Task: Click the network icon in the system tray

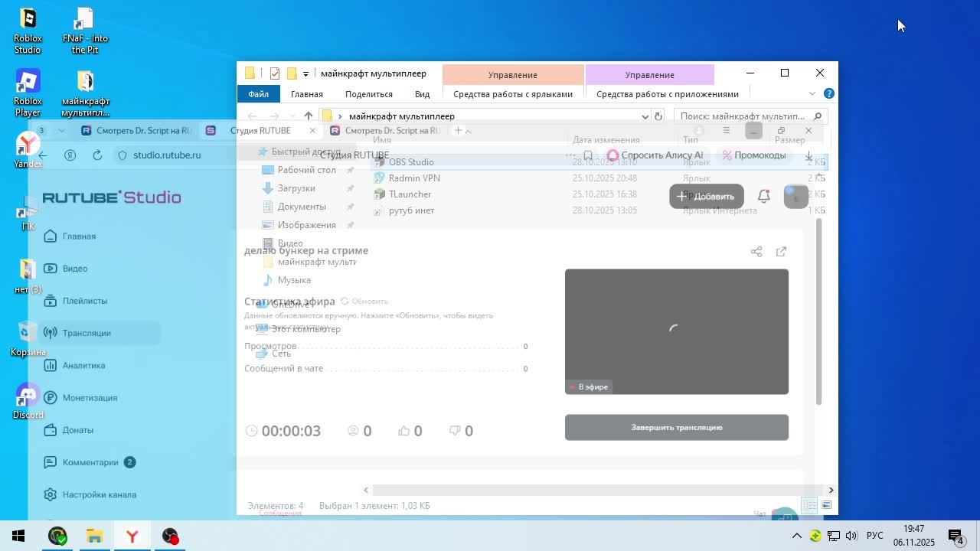Action: tap(834, 536)
